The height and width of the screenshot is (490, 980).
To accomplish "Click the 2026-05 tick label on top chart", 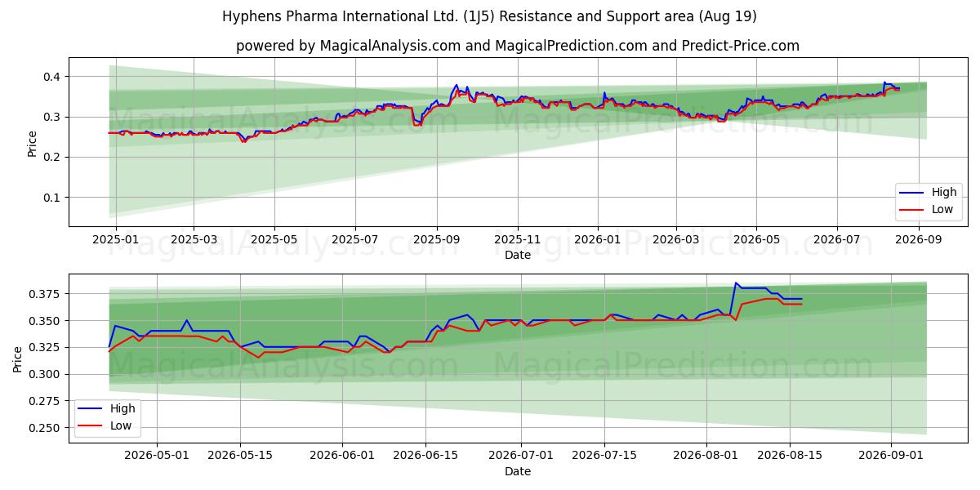I will (x=755, y=240).
